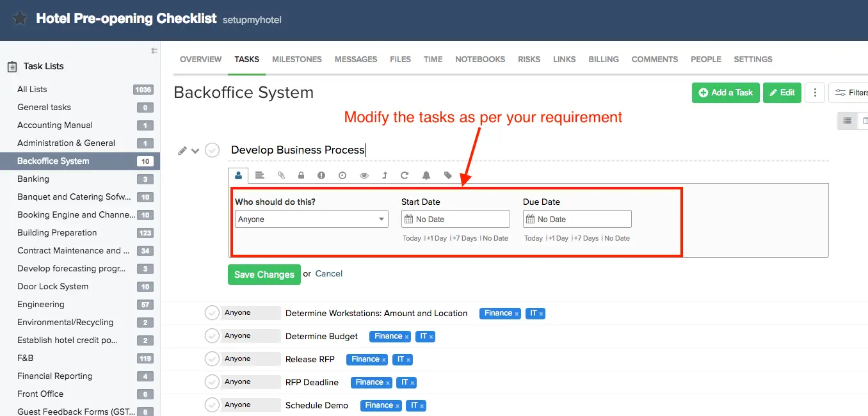Viewport: 868px width, 416px height.
Task: Remove Finance tag from Schedule Demo
Action: [x=398, y=406]
